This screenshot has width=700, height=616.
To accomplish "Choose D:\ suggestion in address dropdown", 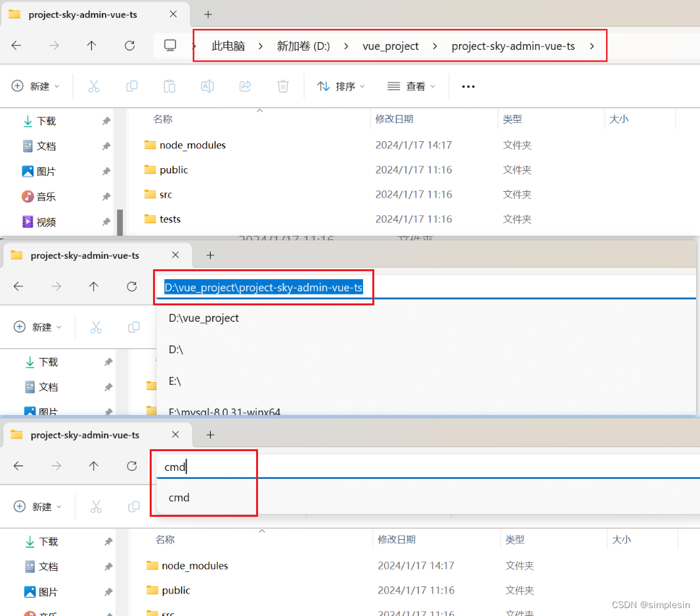I will [176, 349].
